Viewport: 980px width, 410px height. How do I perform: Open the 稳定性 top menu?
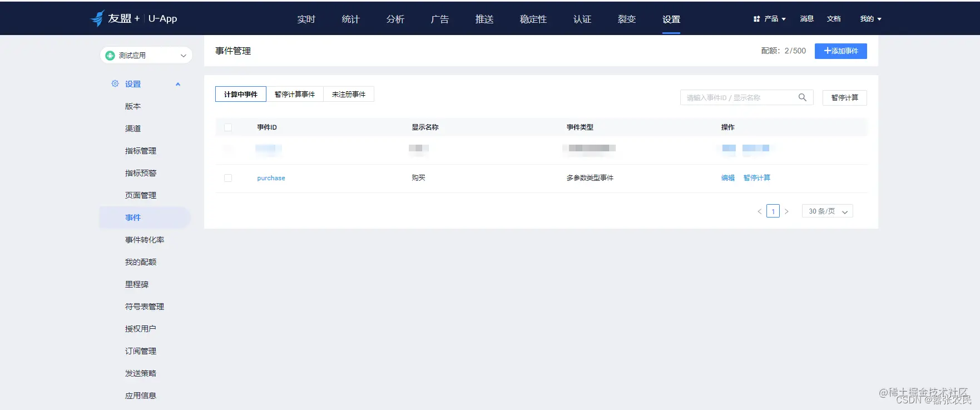pyautogui.click(x=533, y=19)
